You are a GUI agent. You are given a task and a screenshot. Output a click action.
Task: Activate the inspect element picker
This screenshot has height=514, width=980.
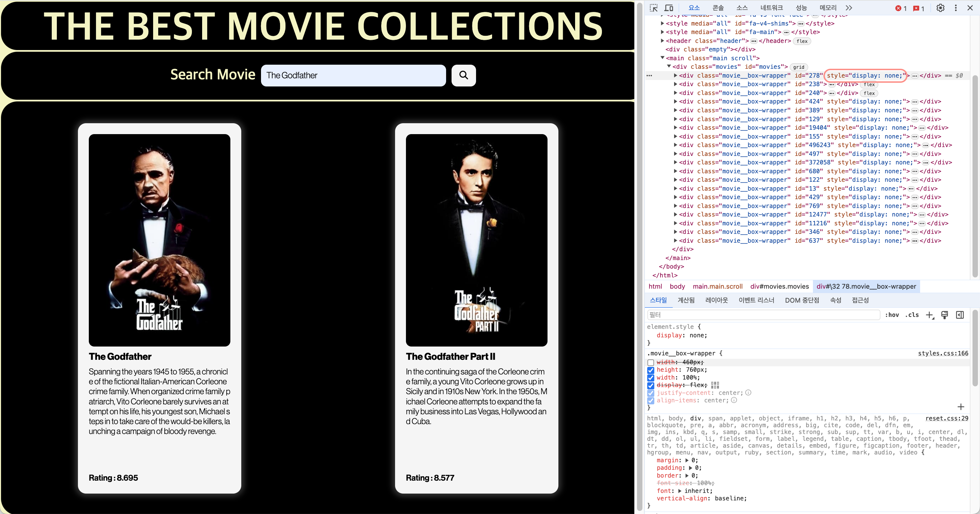[x=653, y=8]
